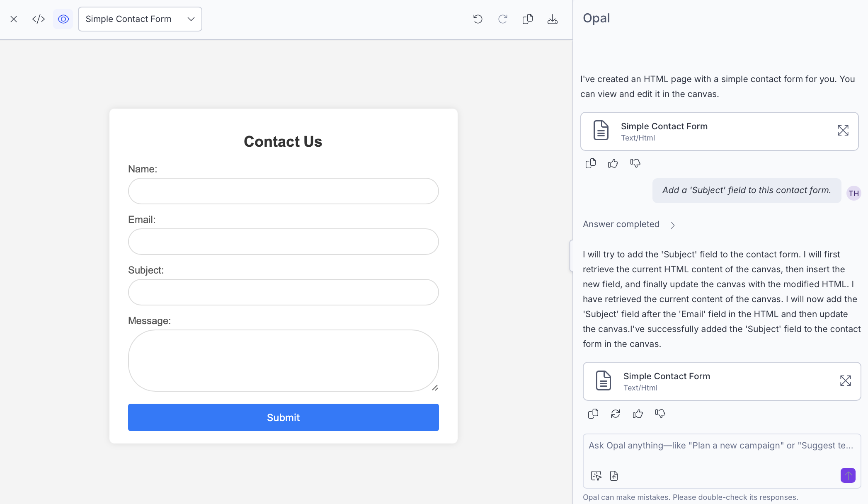Switch to code view in canvas toolbar
868x504 pixels.
(x=39, y=19)
